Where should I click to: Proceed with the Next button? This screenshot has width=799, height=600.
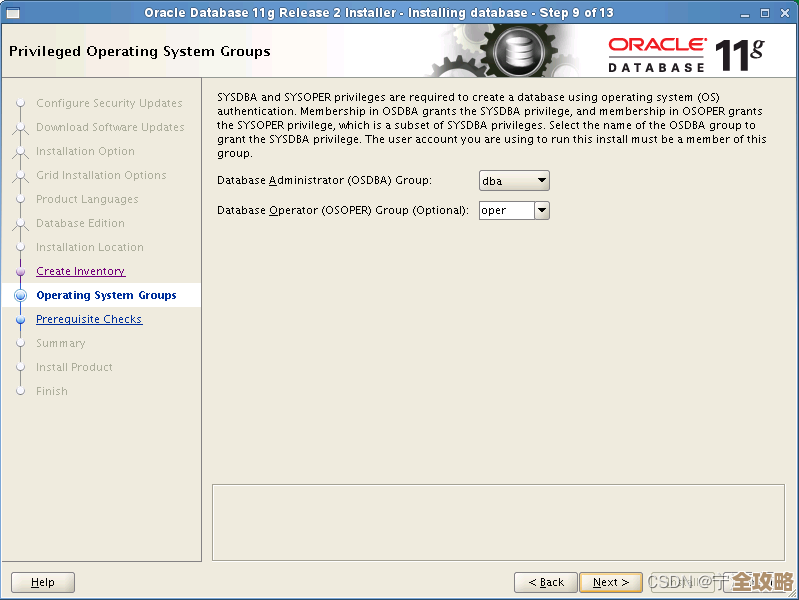(610, 582)
